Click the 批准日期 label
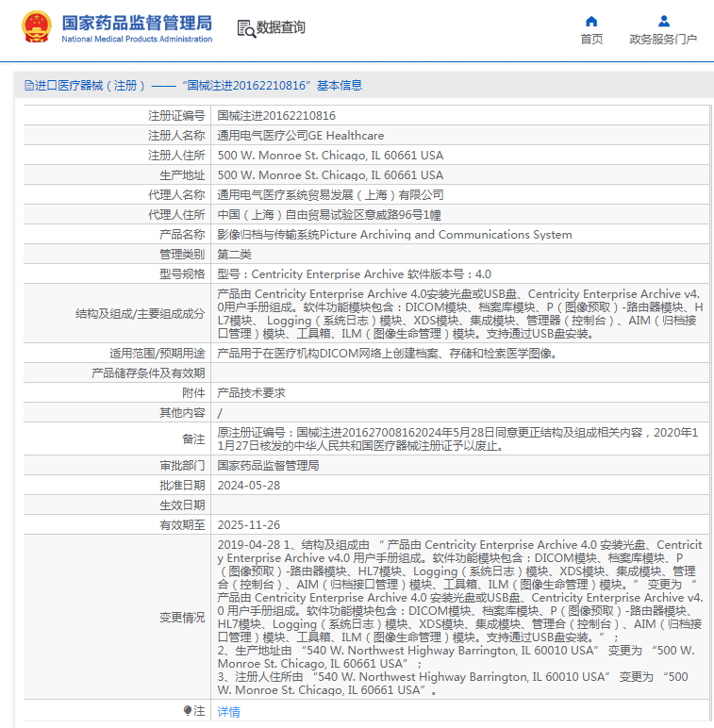714x728 pixels. click(182, 486)
